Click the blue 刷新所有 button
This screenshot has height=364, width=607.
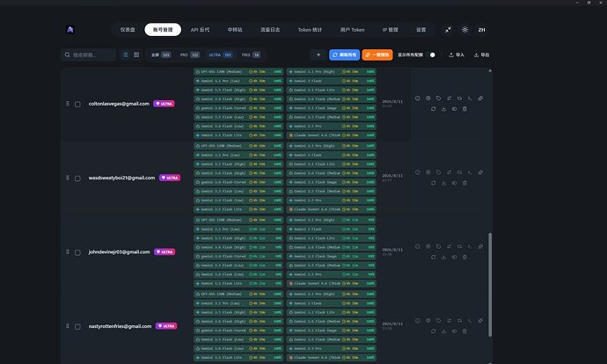click(344, 55)
